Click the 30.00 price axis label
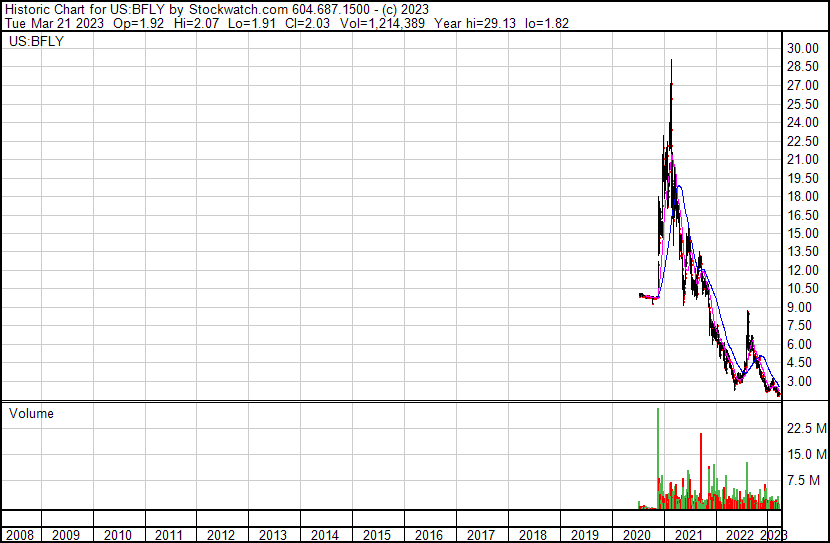The image size is (830, 543). click(802, 49)
